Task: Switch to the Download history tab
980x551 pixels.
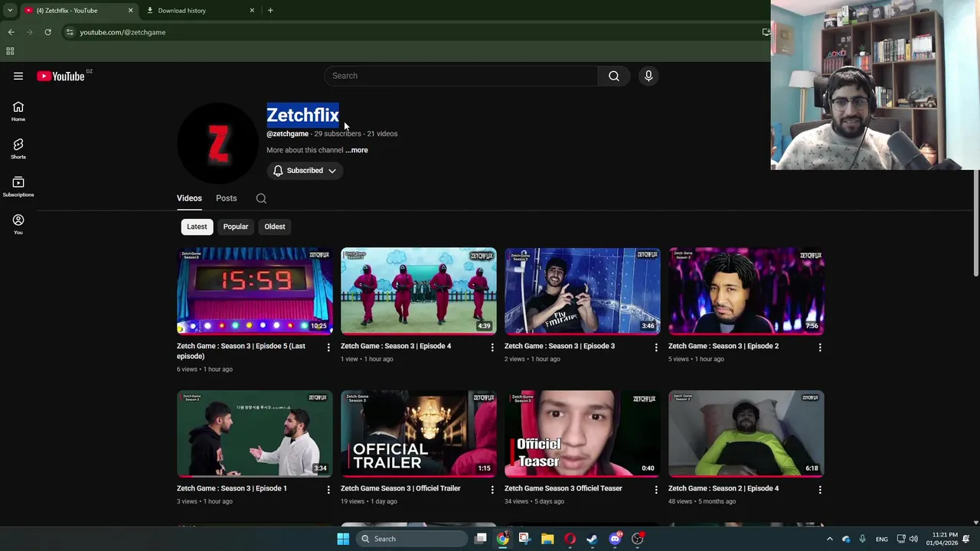Action: [x=199, y=10]
